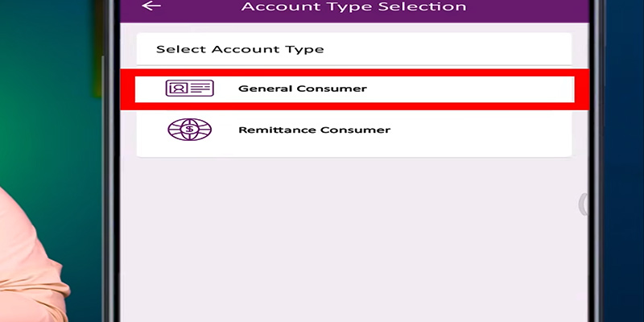Screen dimensions: 644x322
Task: Tap empty space right of Remittance Consumer
Action: click(483, 130)
